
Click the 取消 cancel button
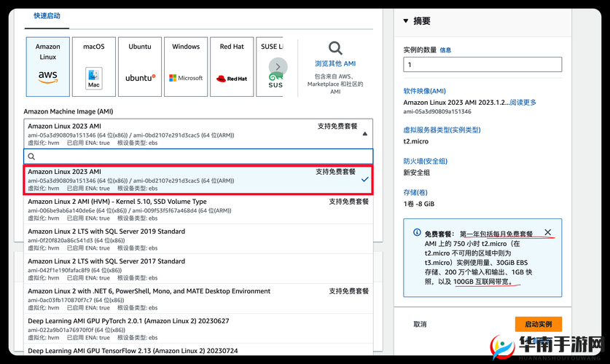pos(420,324)
